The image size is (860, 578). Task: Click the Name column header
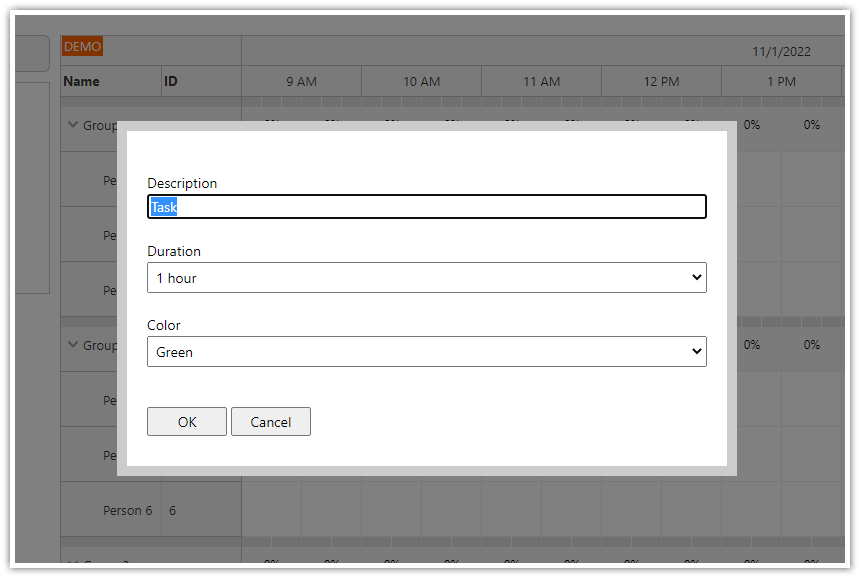pyautogui.click(x=80, y=81)
